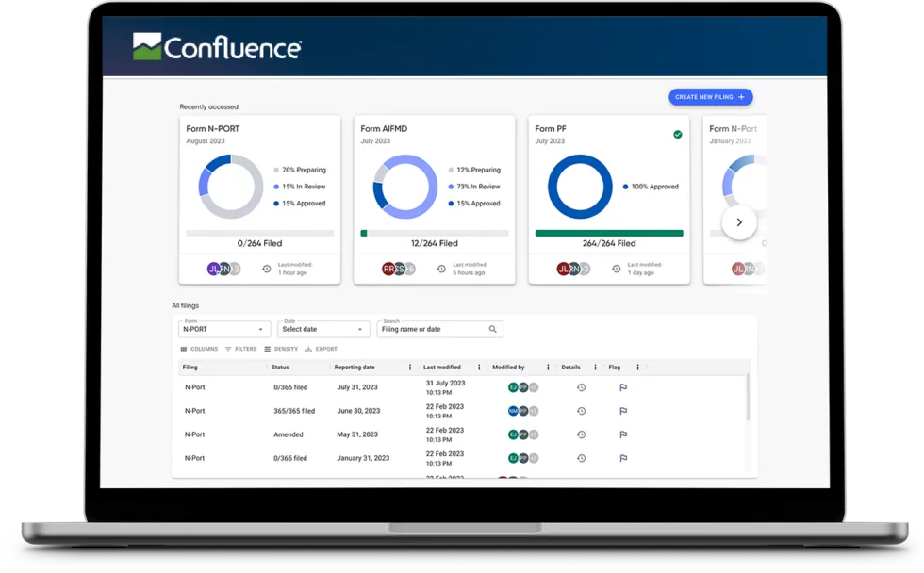Click the 12/264 Filed progress bar
924x573 pixels.
point(435,233)
